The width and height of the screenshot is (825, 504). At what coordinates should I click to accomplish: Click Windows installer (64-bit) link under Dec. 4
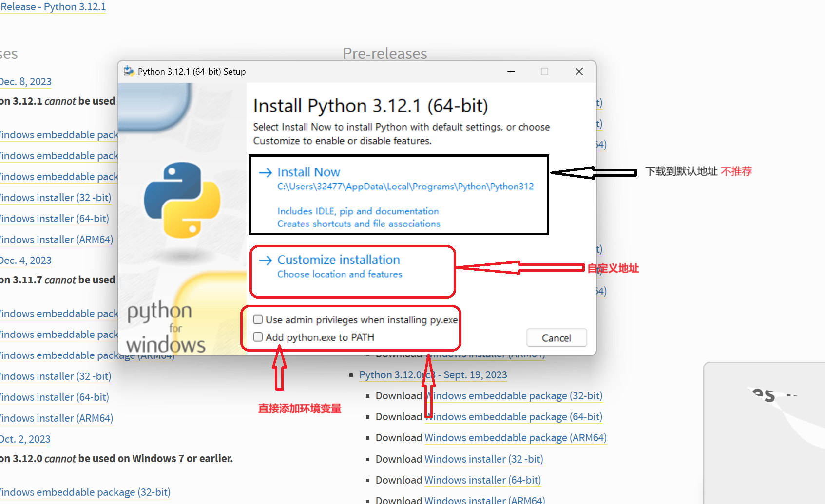55,397
